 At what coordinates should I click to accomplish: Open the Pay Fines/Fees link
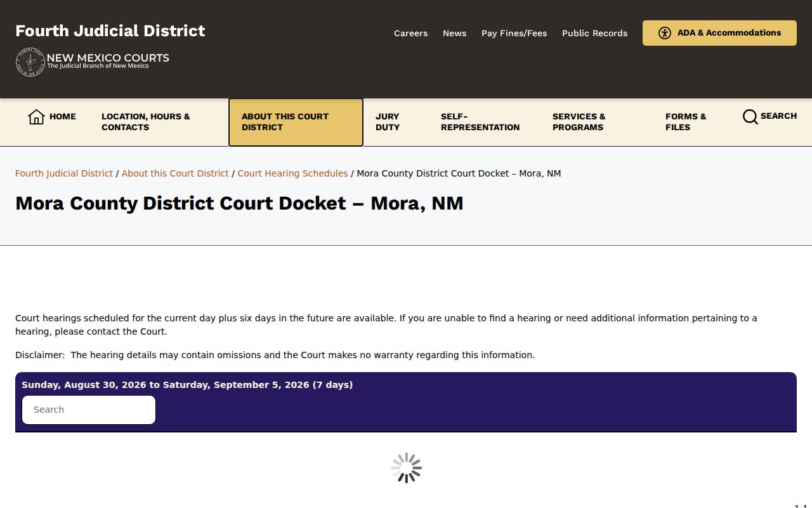pyautogui.click(x=514, y=33)
